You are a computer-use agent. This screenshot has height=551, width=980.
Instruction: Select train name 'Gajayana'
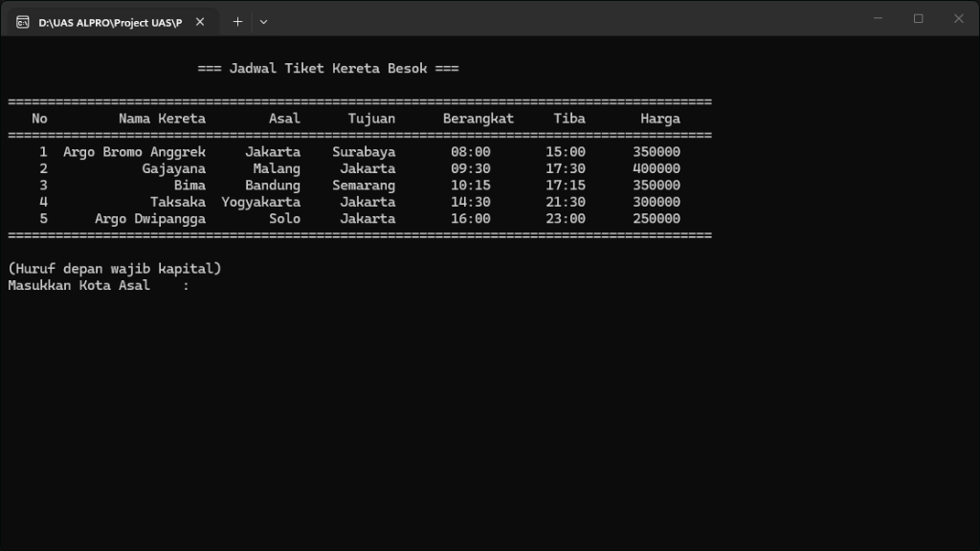coord(174,168)
